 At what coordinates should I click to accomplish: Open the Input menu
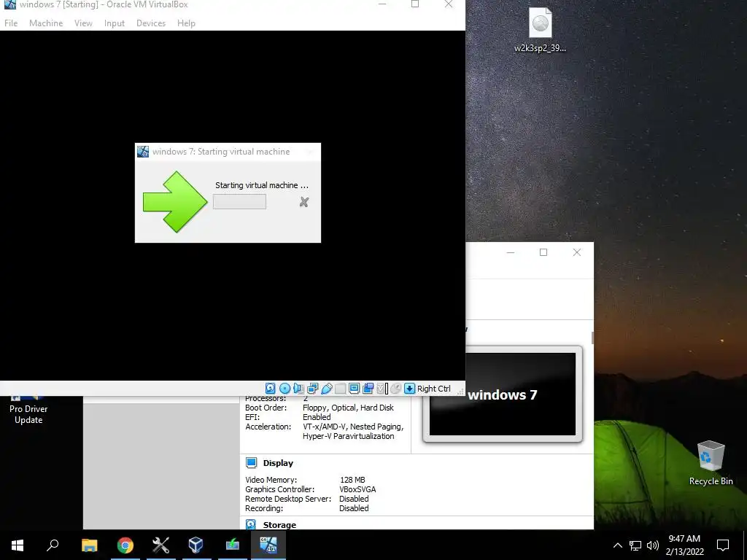point(115,23)
